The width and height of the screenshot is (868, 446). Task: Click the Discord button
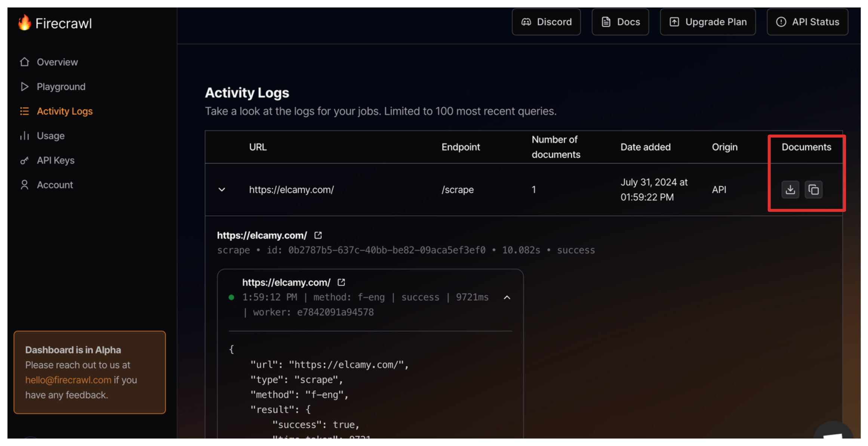[546, 22]
